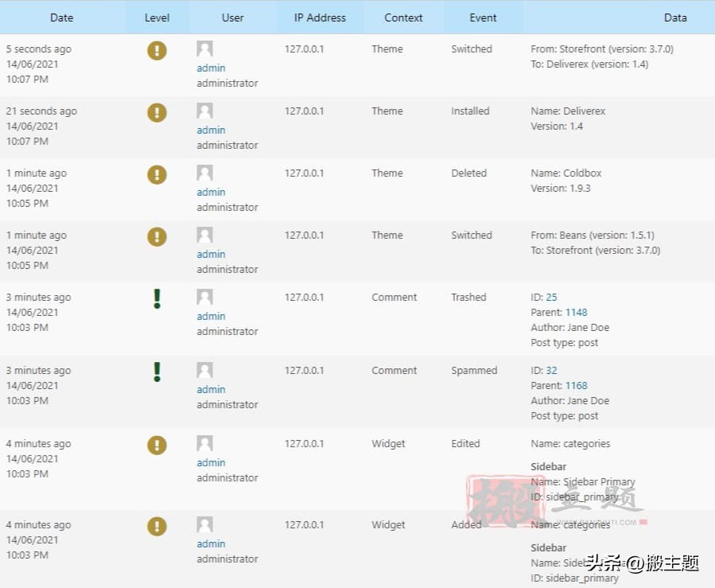Click green exclamation icon in Comment Spammed row

pos(157,372)
